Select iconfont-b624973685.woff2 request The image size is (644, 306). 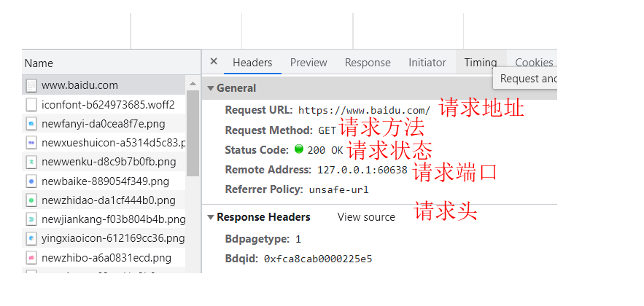[104, 105]
